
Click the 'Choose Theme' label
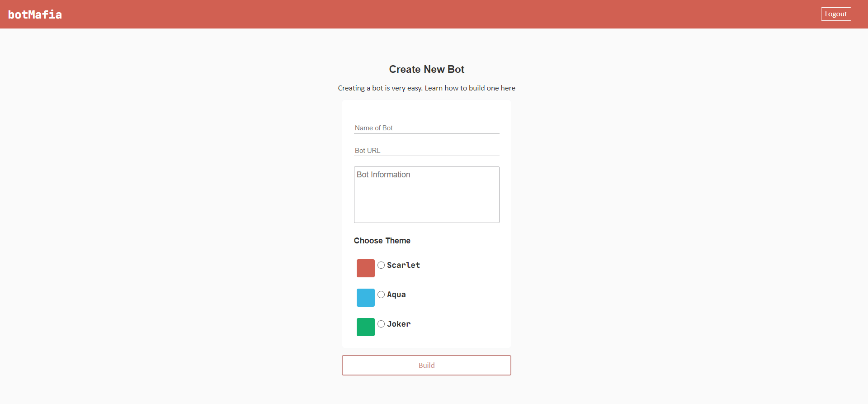[382, 241]
